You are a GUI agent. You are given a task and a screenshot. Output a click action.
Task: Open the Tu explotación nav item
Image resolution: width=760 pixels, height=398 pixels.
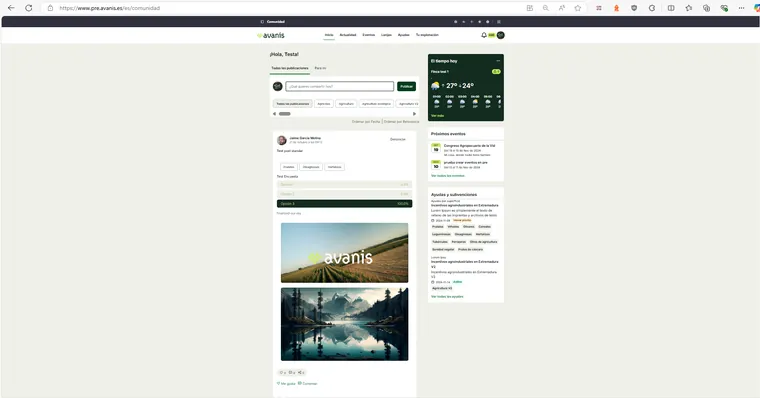pyautogui.click(x=427, y=35)
